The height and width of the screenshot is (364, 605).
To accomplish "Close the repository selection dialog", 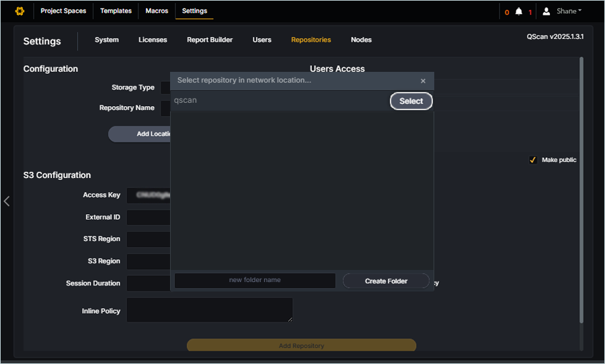I will (x=423, y=81).
